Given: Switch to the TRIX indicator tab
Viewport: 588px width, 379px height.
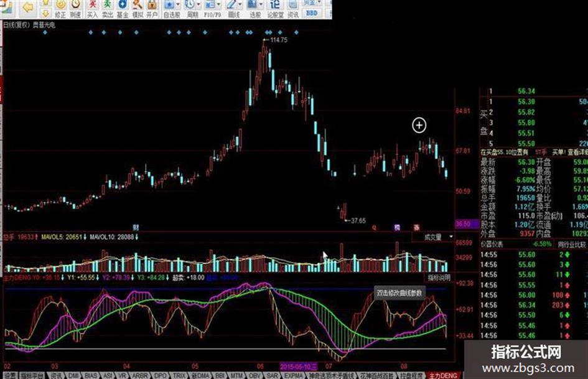Looking at the screenshot, I should tap(179, 375).
